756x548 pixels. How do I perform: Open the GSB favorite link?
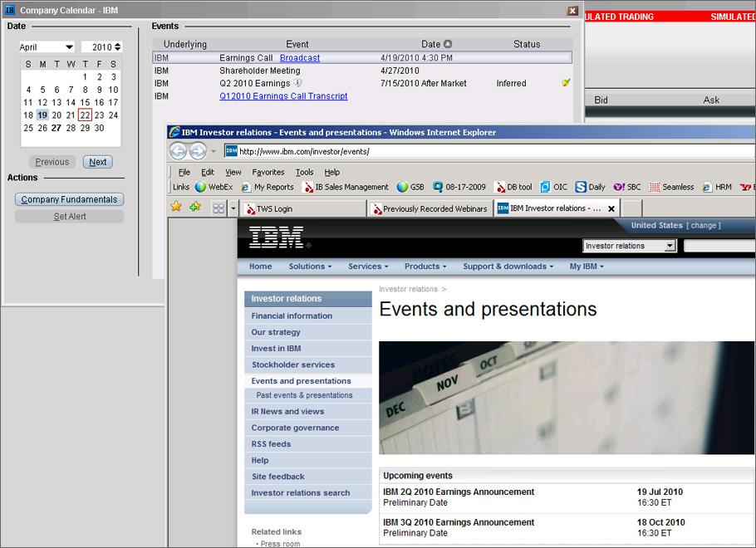click(410, 187)
